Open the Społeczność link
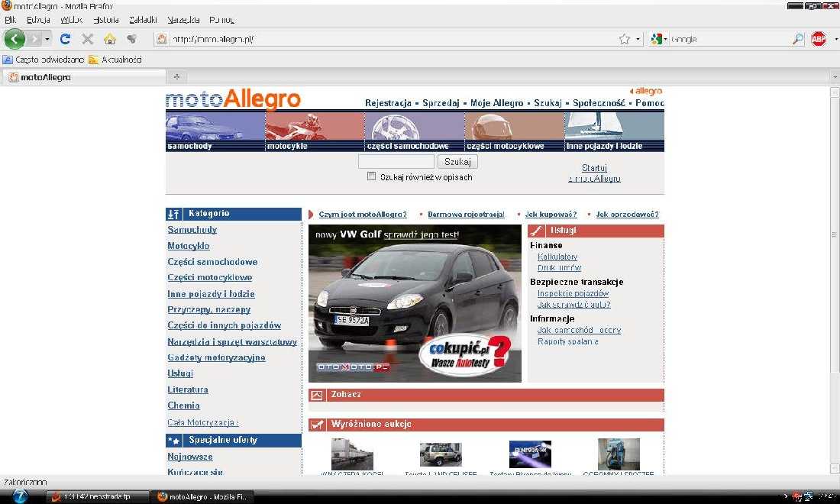 point(599,103)
